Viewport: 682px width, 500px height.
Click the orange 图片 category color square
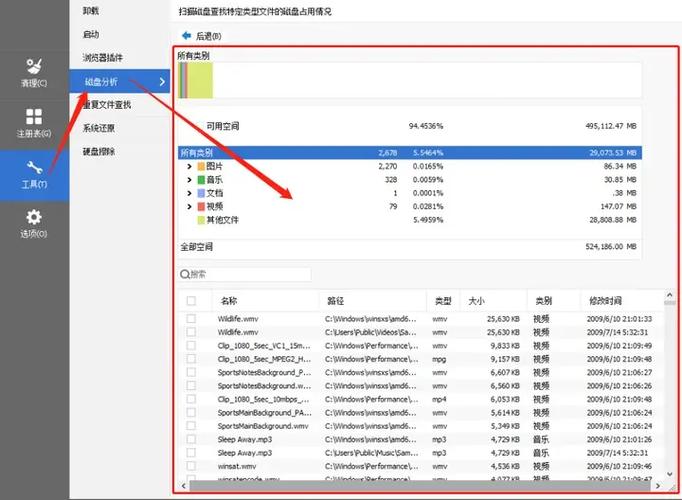tap(201, 166)
